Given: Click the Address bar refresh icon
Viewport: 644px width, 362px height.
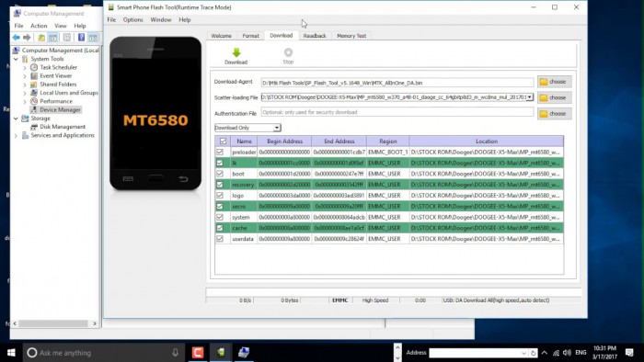Looking at the screenshot, I should (533, 353).
